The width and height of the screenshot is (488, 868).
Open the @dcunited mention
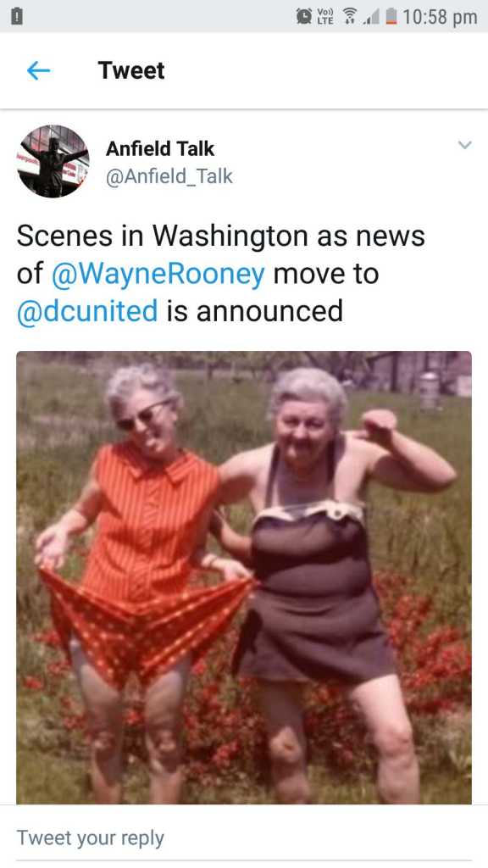click(x=87, y=310)
